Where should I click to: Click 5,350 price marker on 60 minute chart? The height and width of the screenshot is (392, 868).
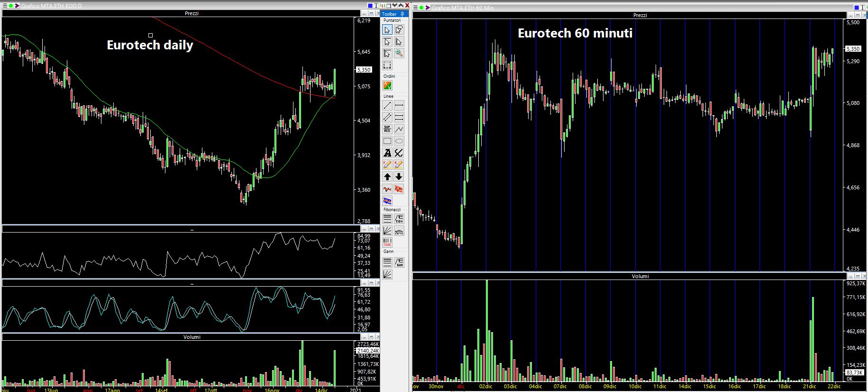click(853, 49)
